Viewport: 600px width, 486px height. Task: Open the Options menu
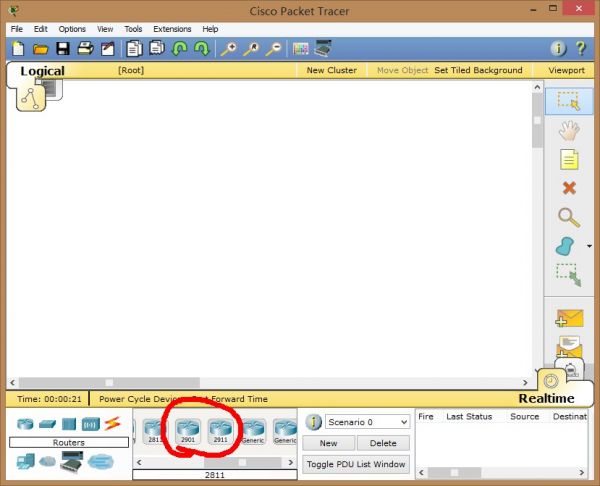tap(72, 29)
